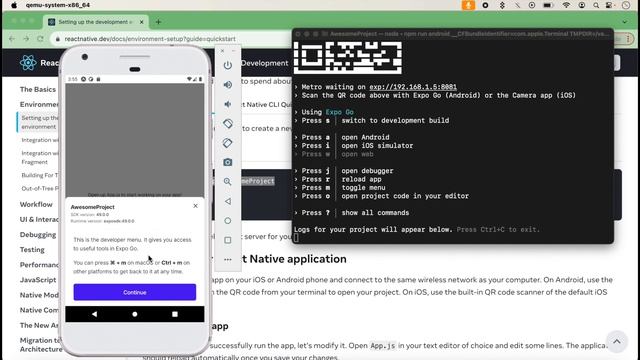This screenshot has width=640, height=360.
Task: Select the 'Setting up the development' browser tab
Action: [x=96, y=22]
